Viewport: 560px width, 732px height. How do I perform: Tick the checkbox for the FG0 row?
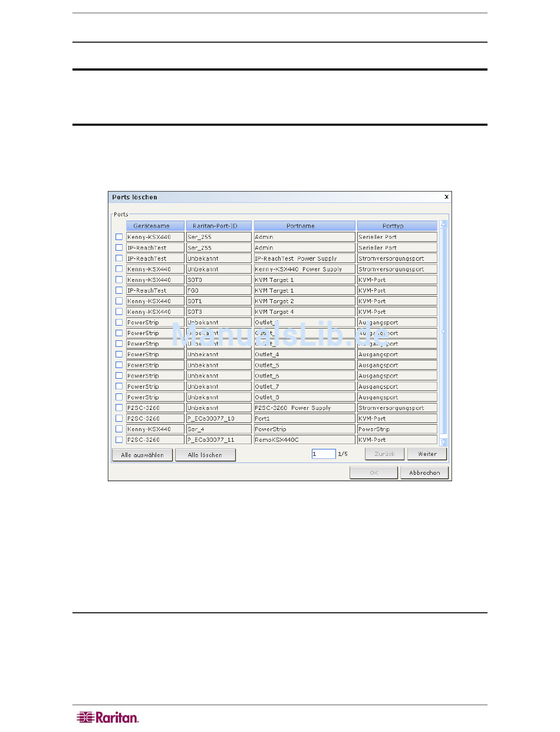[x=119, y=290]
